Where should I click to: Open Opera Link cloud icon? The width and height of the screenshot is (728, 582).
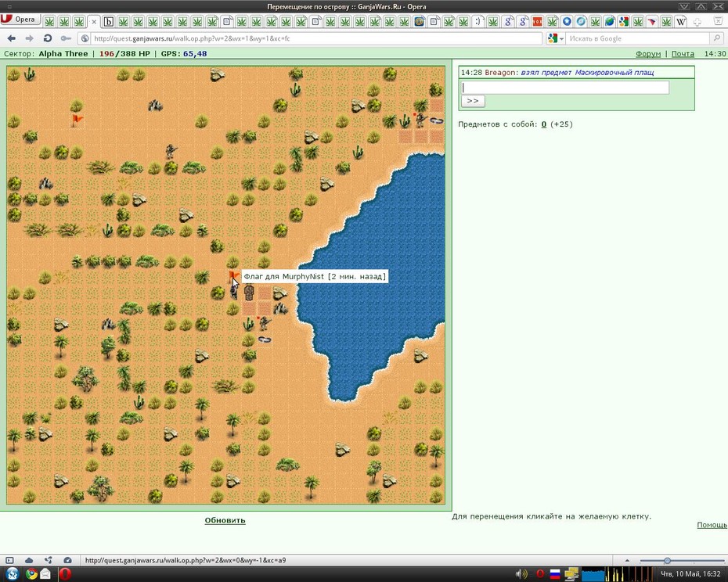click(x=29, y=560)
